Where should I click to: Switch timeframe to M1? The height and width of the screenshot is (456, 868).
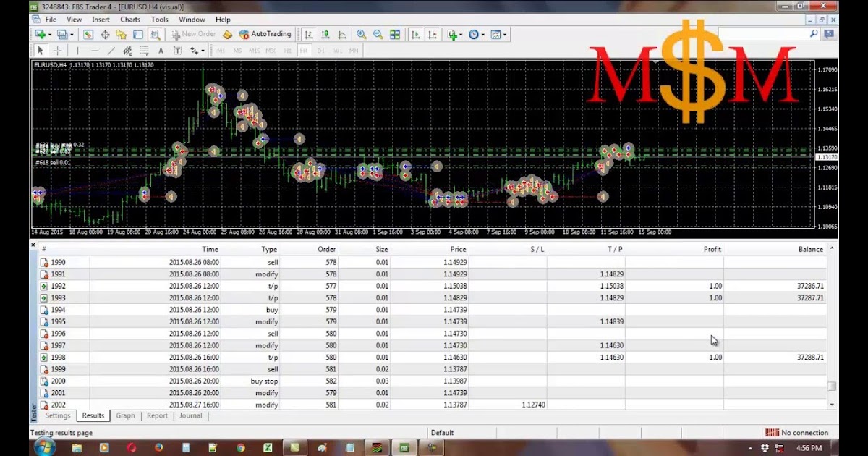click(221, 51)
